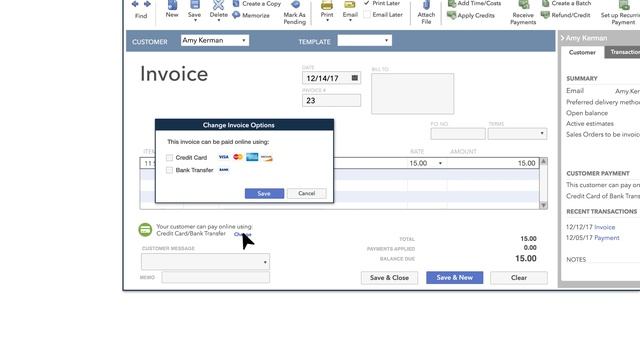Toggle the Print Later checkbox
Screen dimensions: 640x360
[367, 3]
